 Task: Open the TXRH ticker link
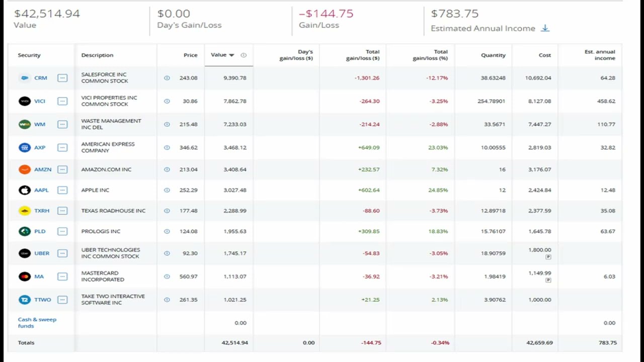point(42,211)
